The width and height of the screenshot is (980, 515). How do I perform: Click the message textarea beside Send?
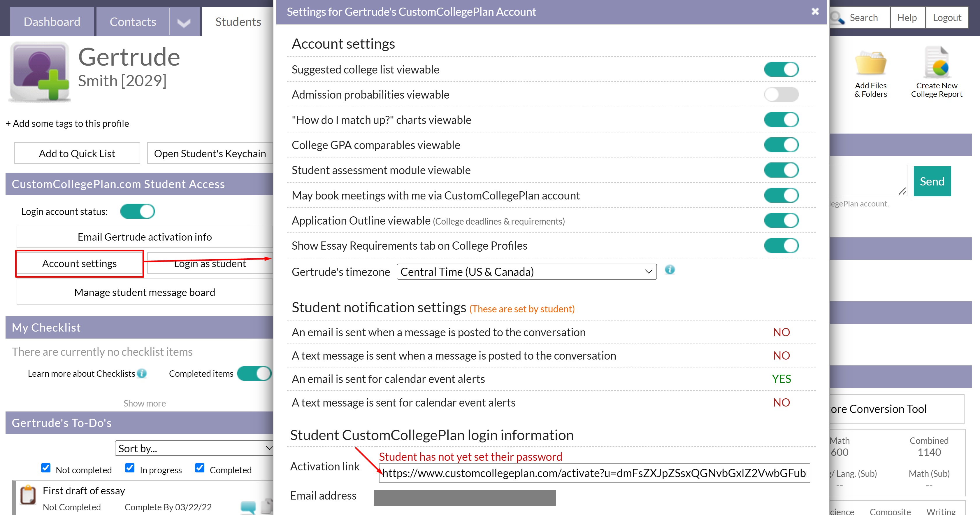pos(869,181)
